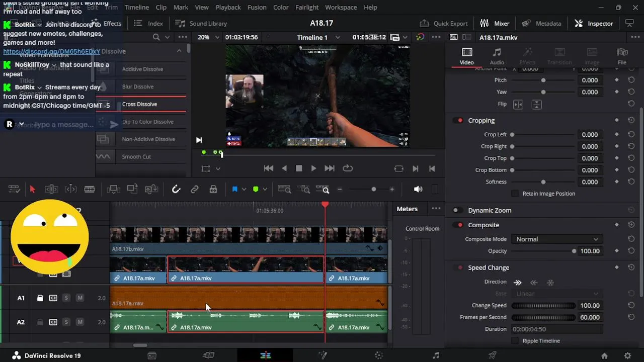644x362 pixels.
Task: Click the Quick Export button
Action: [444, 24]
